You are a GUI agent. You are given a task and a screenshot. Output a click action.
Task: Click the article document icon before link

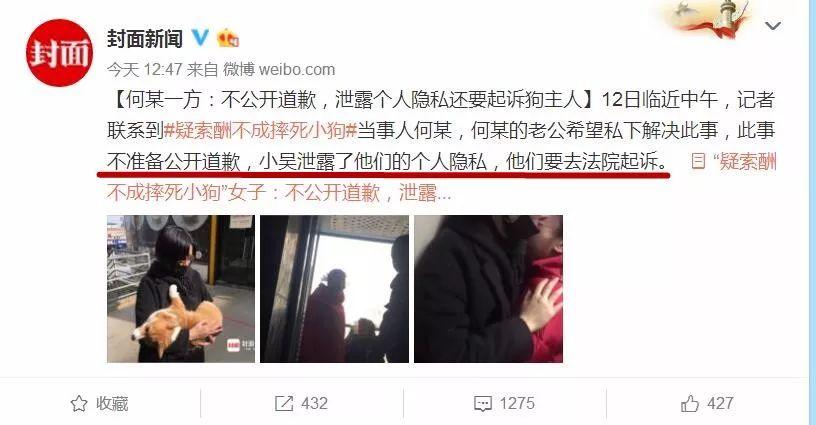(697, 161)
